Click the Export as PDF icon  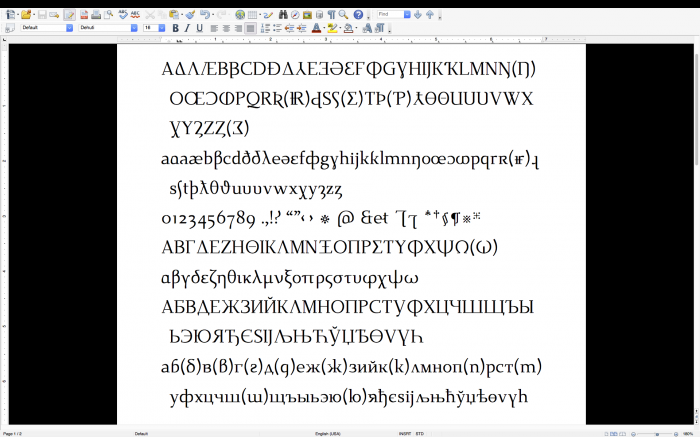(x=84, y=15)
